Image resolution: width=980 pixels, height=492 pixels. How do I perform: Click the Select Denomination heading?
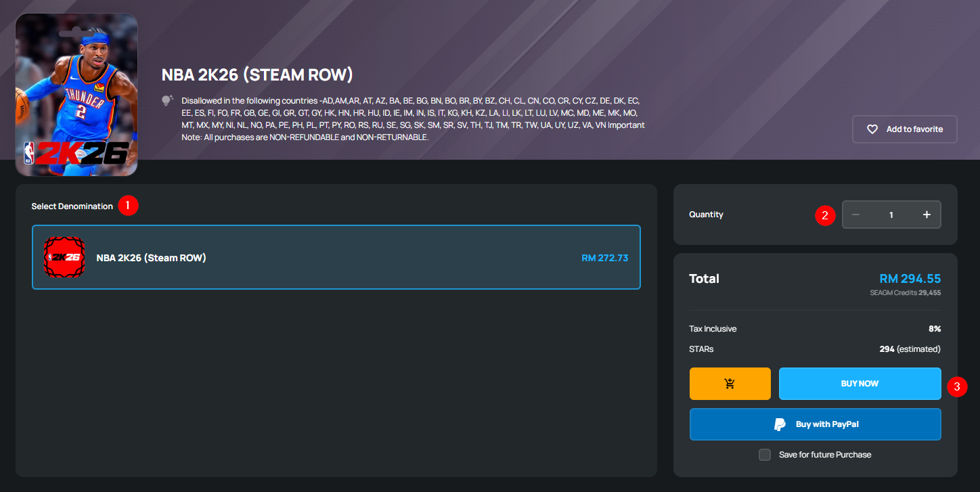coord(72,206)
